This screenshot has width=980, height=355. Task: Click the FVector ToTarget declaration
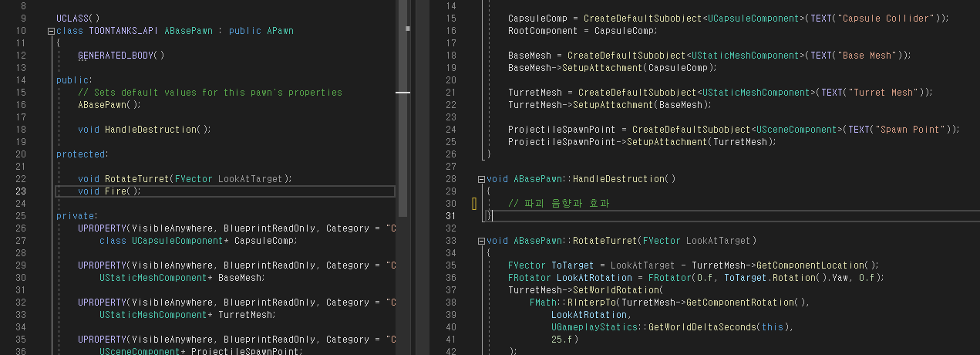[693, 265]
